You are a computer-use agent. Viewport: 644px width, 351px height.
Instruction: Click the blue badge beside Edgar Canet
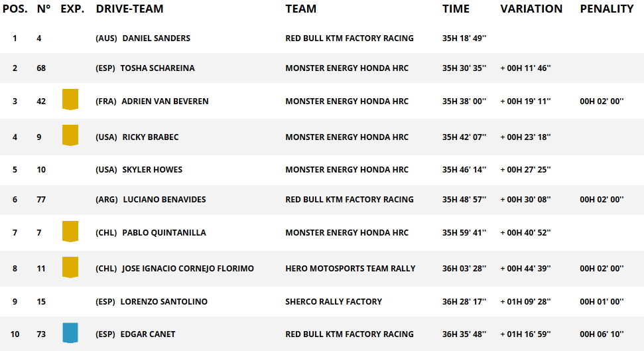tap(70, 332)
